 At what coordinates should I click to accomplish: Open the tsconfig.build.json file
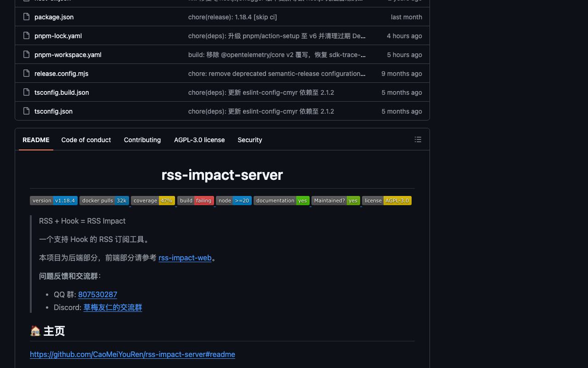[62, 92]
